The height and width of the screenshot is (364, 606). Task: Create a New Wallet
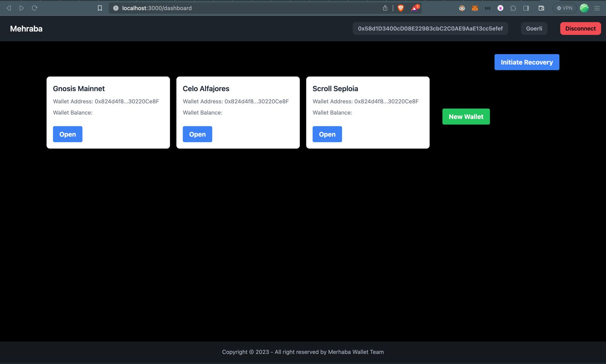point(466,117)
